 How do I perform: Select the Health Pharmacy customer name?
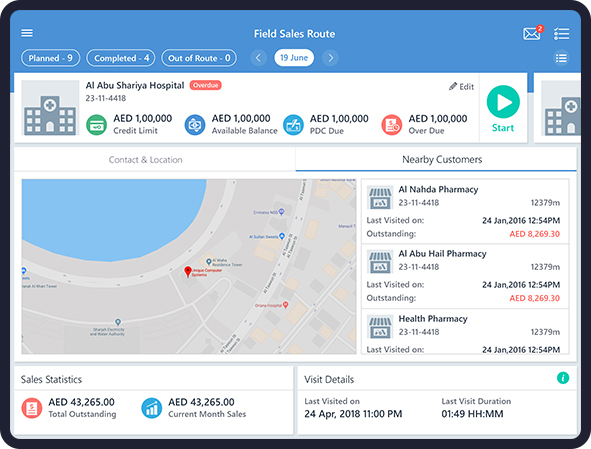point(433,319)
